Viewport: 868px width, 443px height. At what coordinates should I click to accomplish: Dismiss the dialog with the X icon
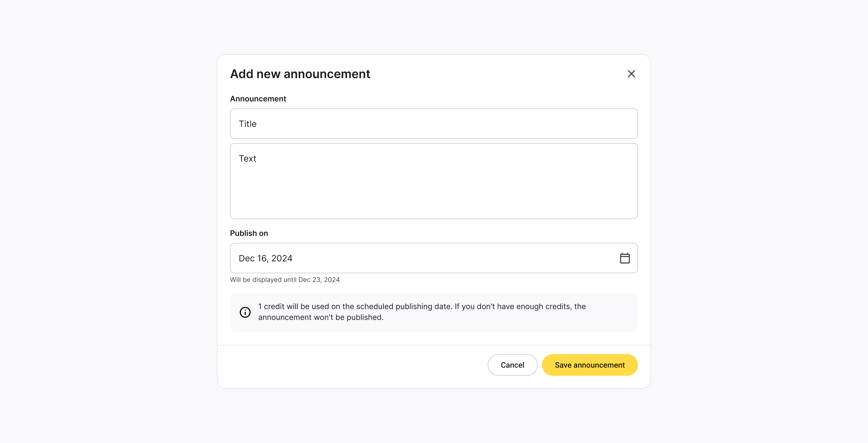point(631,73)
